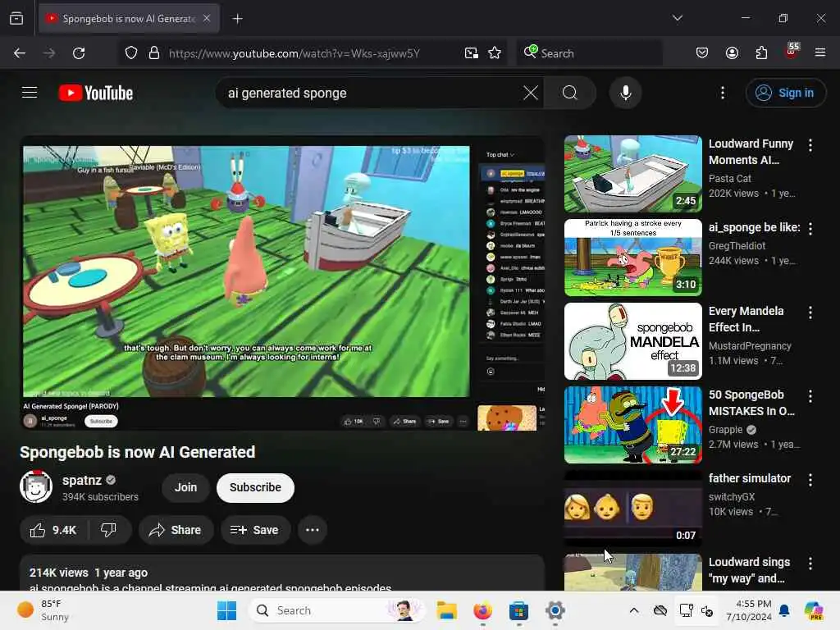Open the extension badge showing 55
Viewport: 840px width, 630px height.
click(792, 52)
